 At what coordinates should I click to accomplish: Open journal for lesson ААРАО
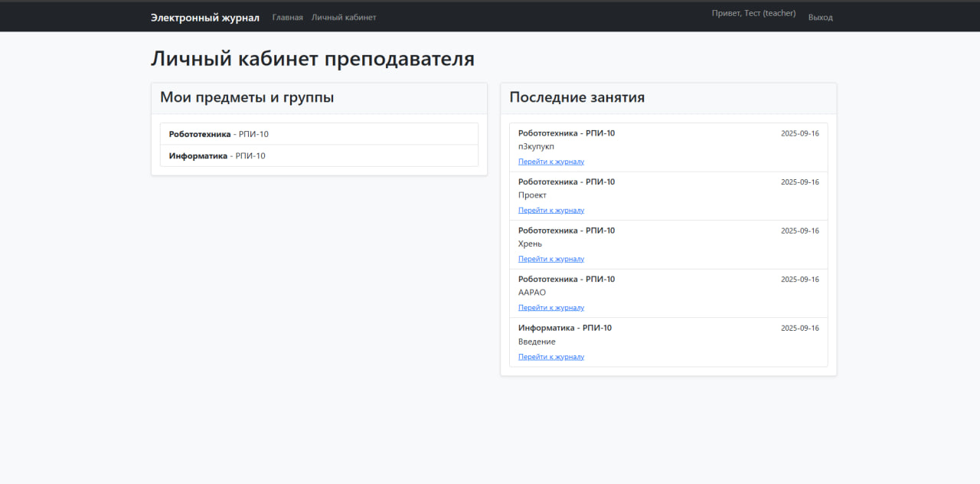551,307
